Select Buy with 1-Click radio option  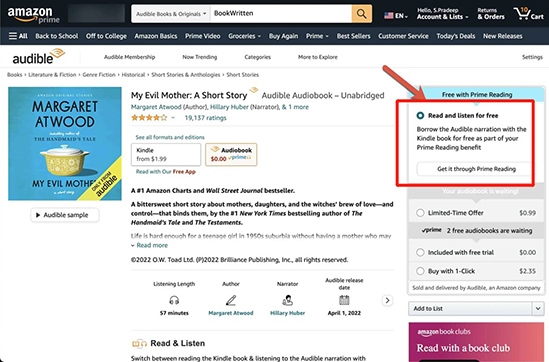click(x=420, y=271)
